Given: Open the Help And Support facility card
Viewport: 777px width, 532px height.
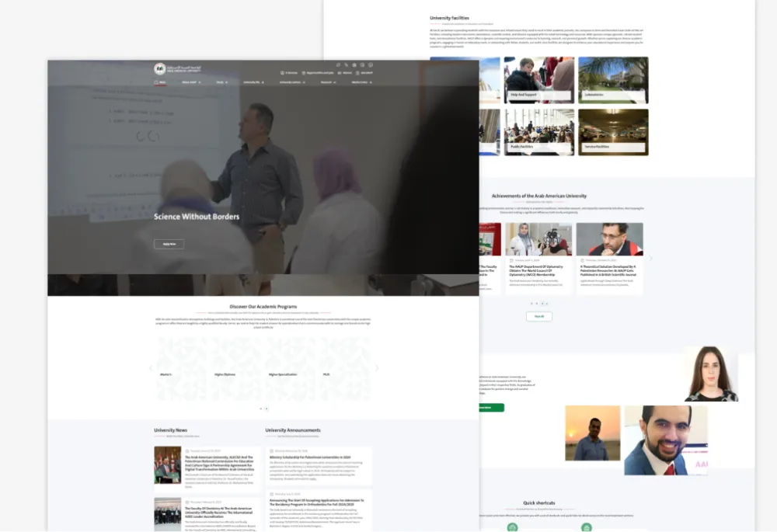Looking at the screenshot, I should pyautogui.click(x=538, y=81).
